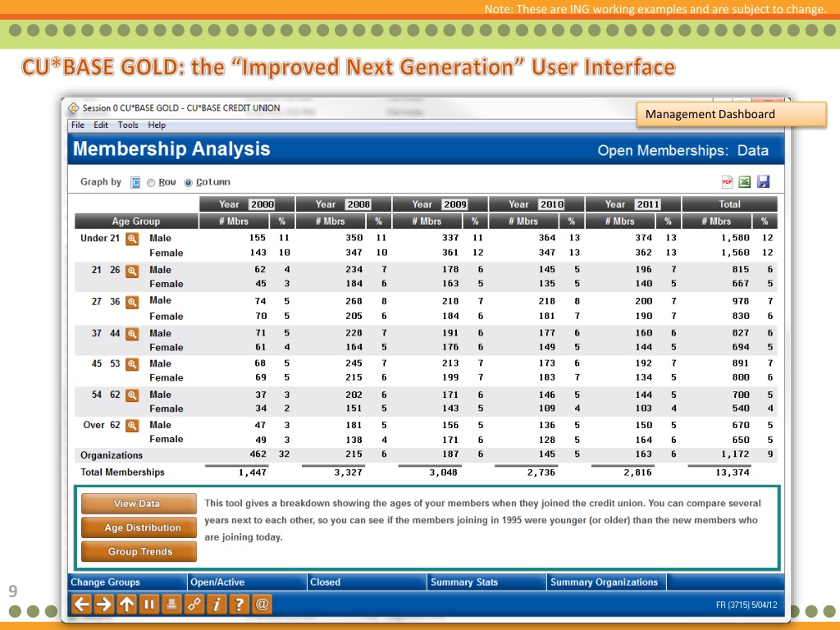Open the Tools menu
This screenshot has width=840, height=630.
click(128, 125)
